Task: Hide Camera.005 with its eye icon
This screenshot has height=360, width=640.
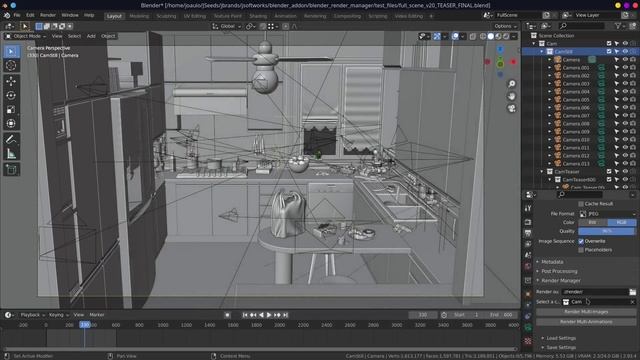Action: click(x=625, y=100)
